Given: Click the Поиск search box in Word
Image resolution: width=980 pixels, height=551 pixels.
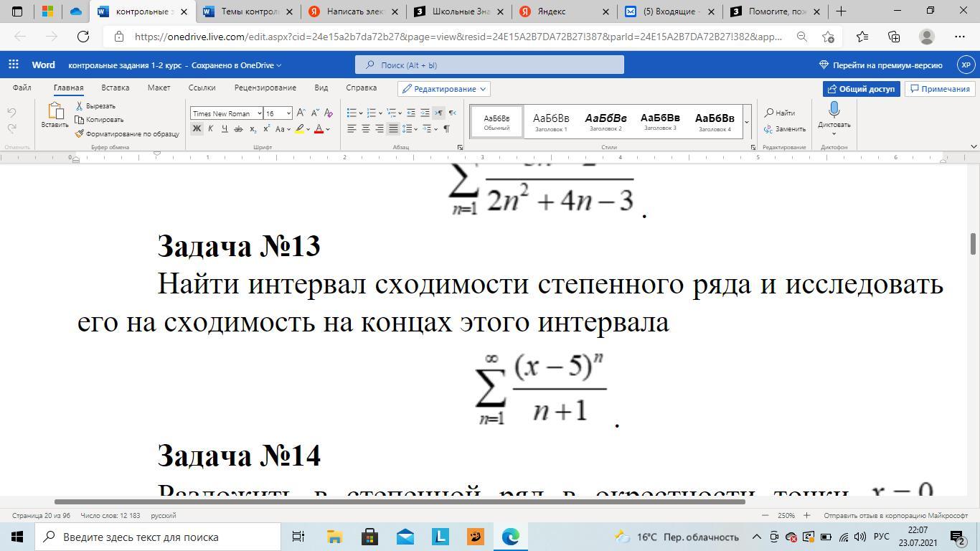Looking at the screenshot, I should click(x=489, y=65).
